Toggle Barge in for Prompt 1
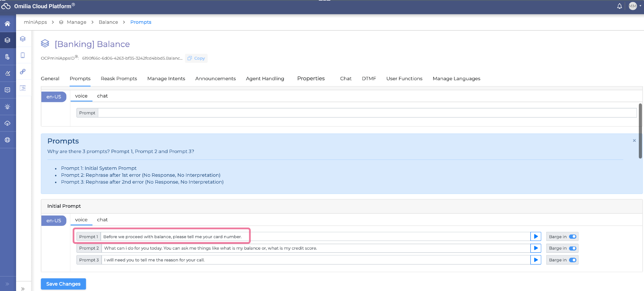Screen dimensions: 644x291 click(x=572, y=236)
